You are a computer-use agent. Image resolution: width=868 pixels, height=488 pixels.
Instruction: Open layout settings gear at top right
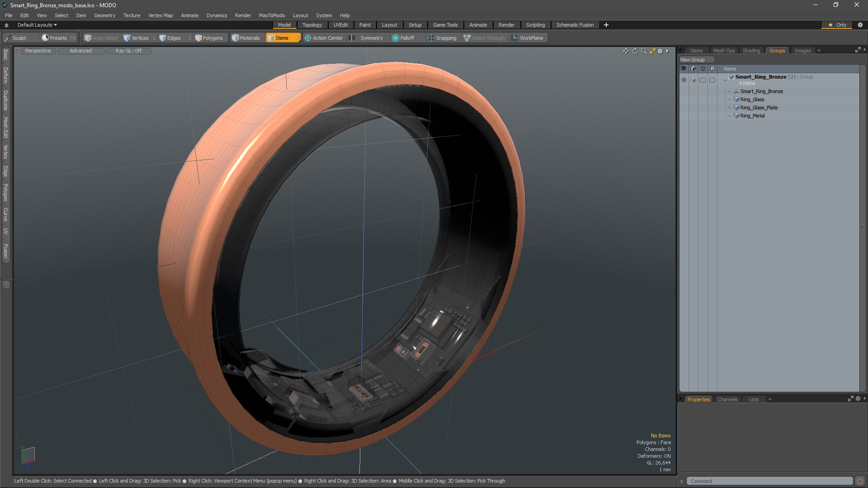coord(860,25)
